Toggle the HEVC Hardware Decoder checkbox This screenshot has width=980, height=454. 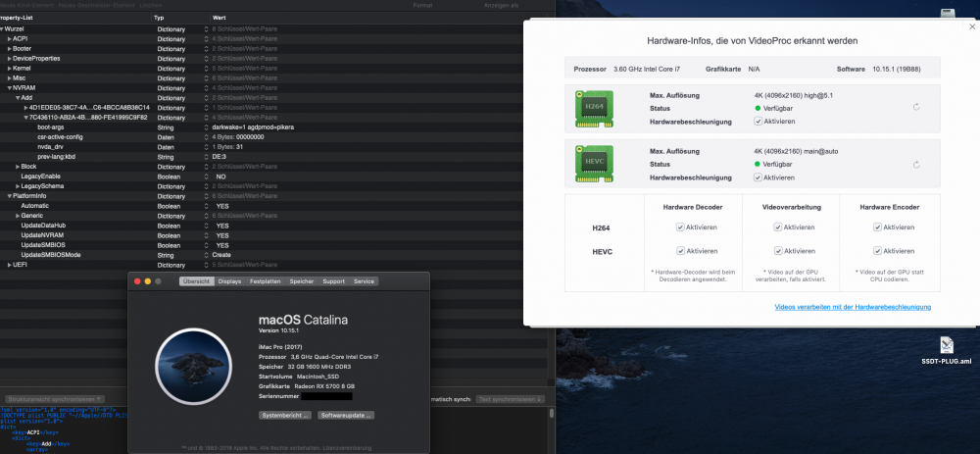click(680, 251)
